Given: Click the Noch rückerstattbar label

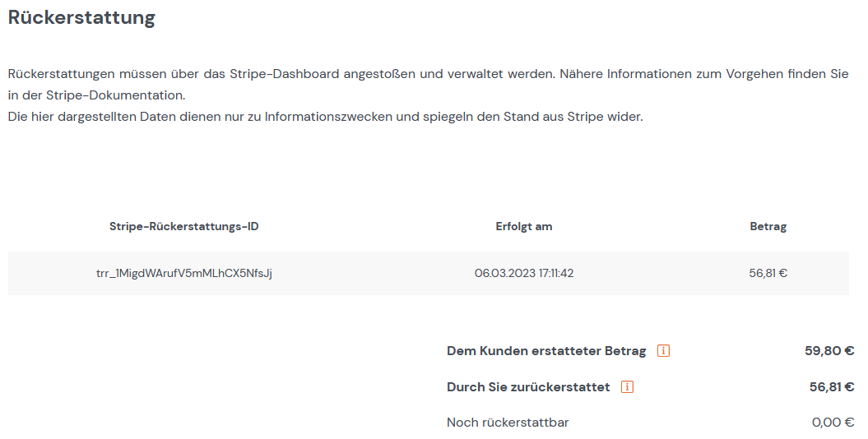Looking at the screenshot, I should (x=508, y=423).
